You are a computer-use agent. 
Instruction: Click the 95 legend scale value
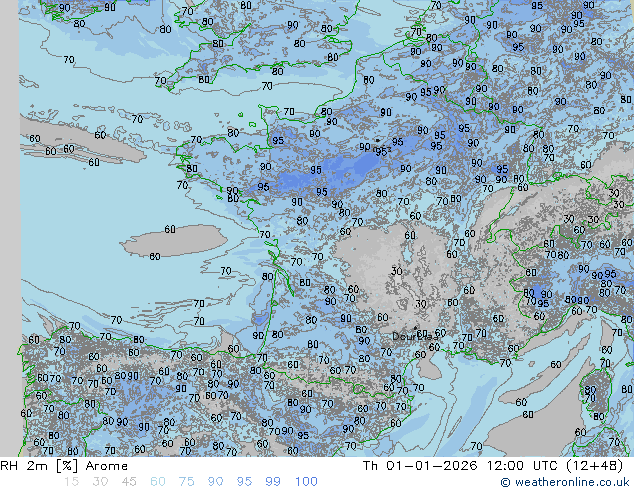[x=244, y=482]
